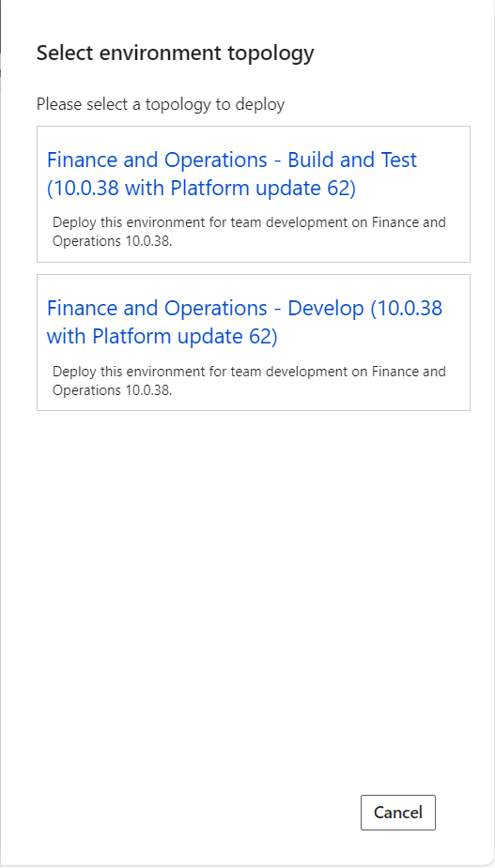495x868 pixels.
Task: Select the Build and Test topology link
Action: [232, 174]
